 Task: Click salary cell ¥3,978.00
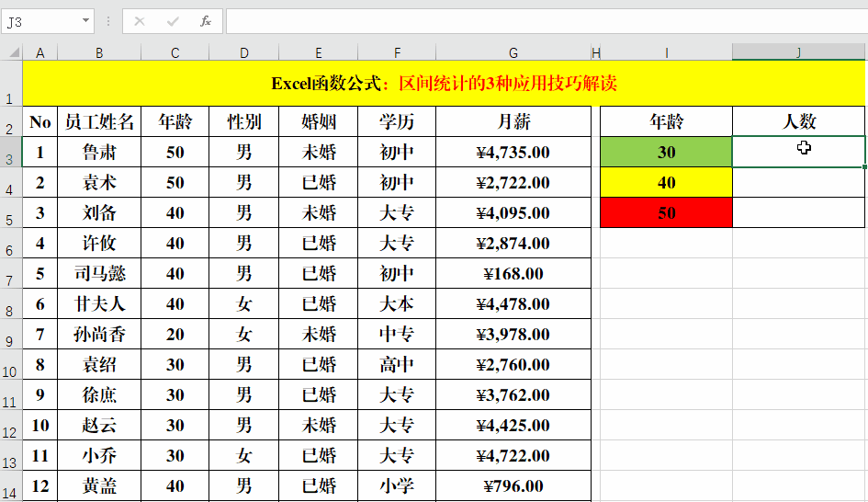pos(513,334)
